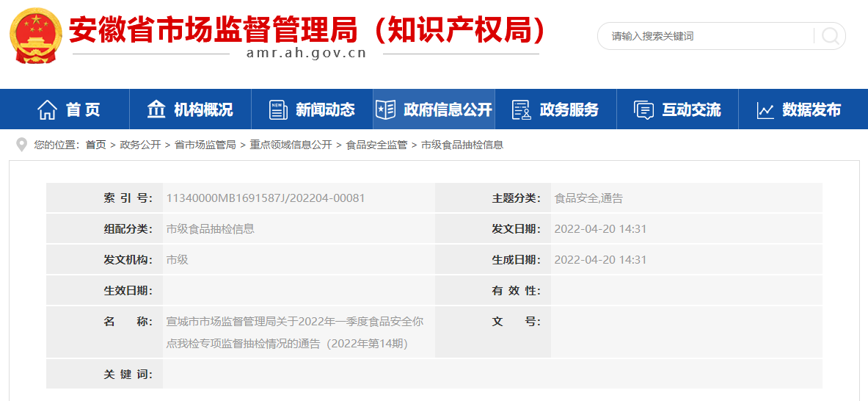Go to 首页 via breadcrumb link
This screenshot has height=401, width=868.
pyautogui.click(x=95, y=145)
